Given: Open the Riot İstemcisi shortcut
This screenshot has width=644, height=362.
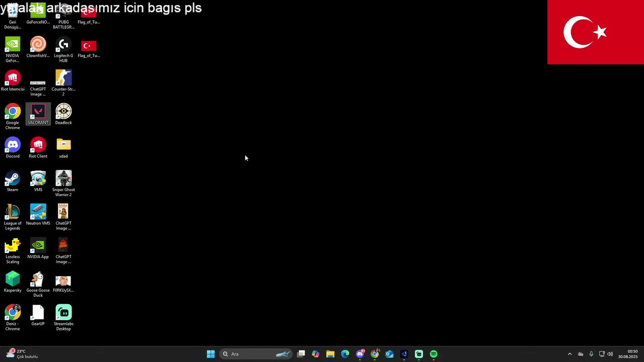Looking at the screenshot, I should click(13, 81).
